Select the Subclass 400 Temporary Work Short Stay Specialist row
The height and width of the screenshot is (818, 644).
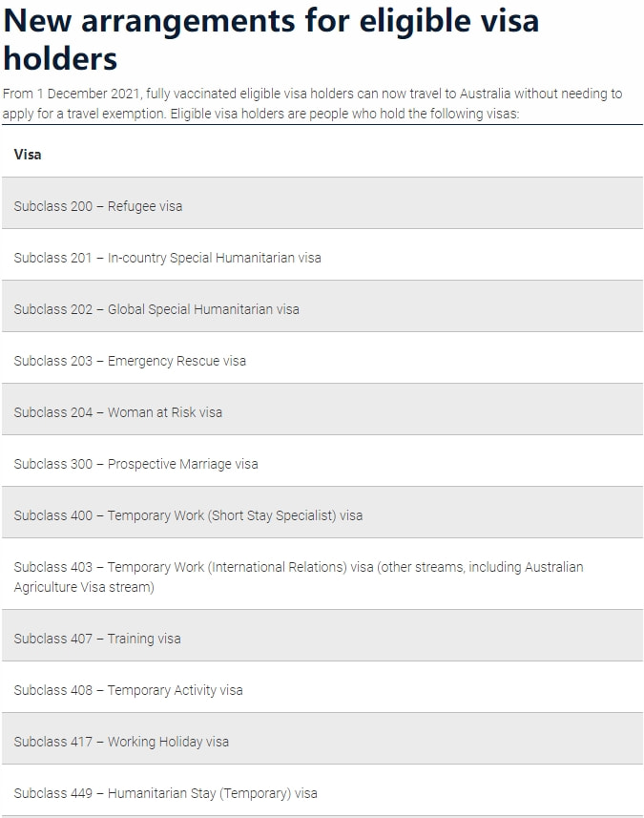coord(322,513)
